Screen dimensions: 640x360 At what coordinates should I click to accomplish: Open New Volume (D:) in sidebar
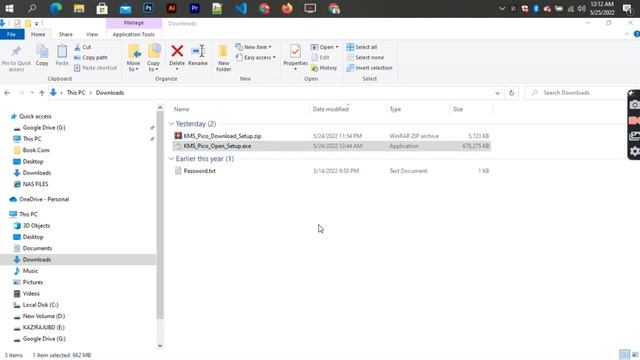pos(44,316)
